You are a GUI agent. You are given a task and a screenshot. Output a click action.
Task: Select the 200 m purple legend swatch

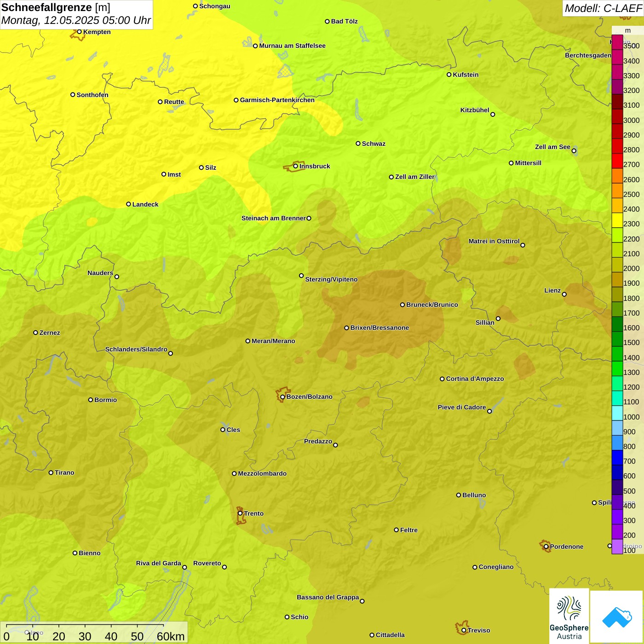click(617, 532)
